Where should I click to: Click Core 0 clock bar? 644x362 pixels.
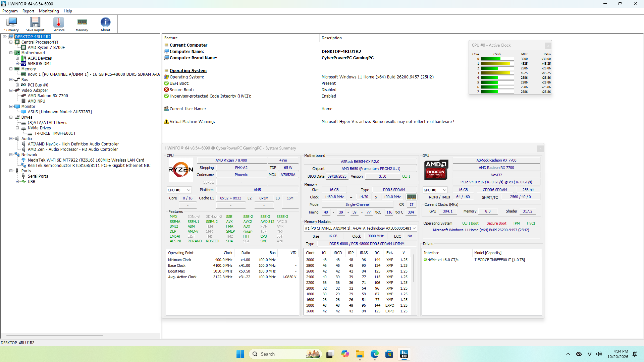pyautogui.click(x=497, y=59)
